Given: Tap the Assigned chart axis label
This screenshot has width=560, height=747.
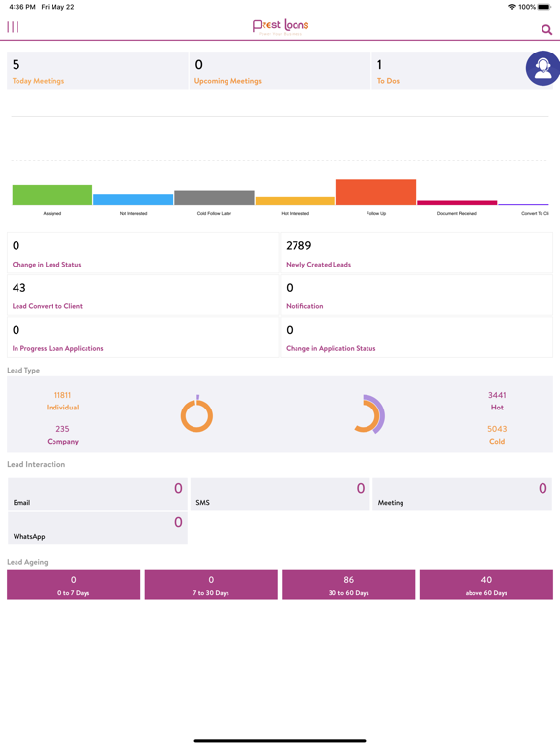Looking at the screenshot, I should click(x=52, y=213).
